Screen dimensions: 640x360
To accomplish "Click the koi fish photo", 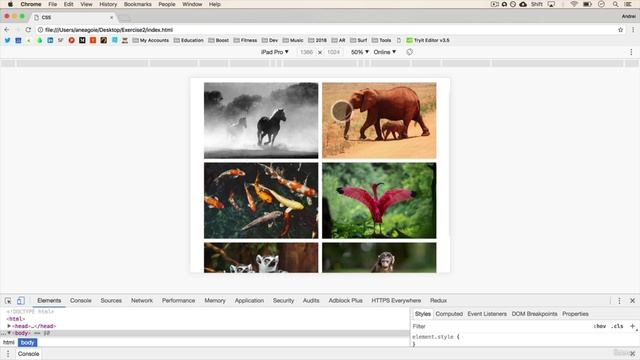I will point(261,200).
